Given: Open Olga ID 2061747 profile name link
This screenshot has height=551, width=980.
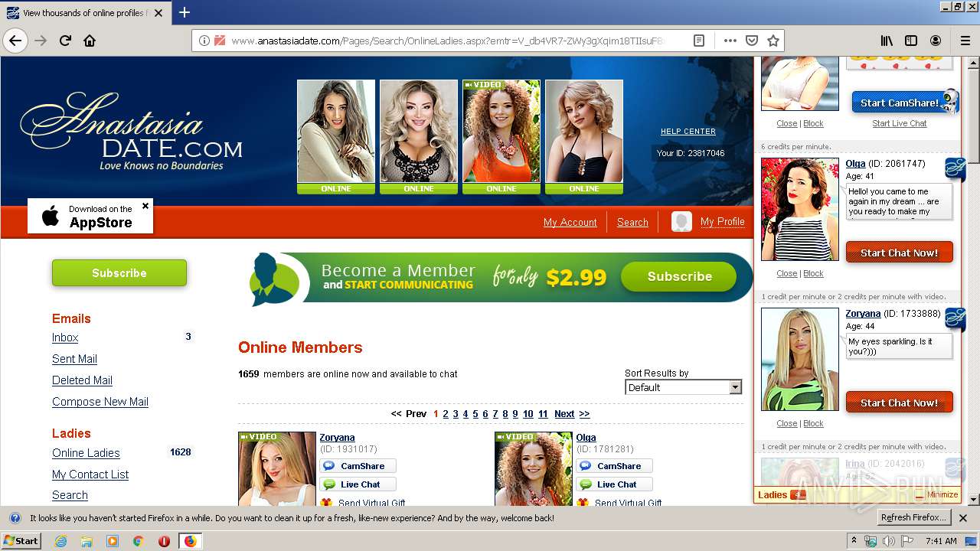Looking at the screenshot, I should 855,164.
